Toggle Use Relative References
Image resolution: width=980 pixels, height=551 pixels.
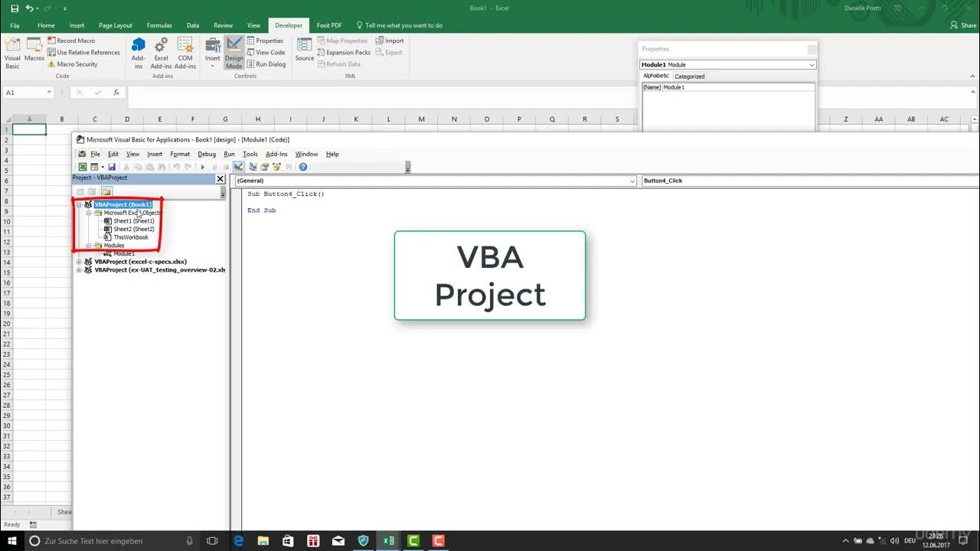[83, 53]
